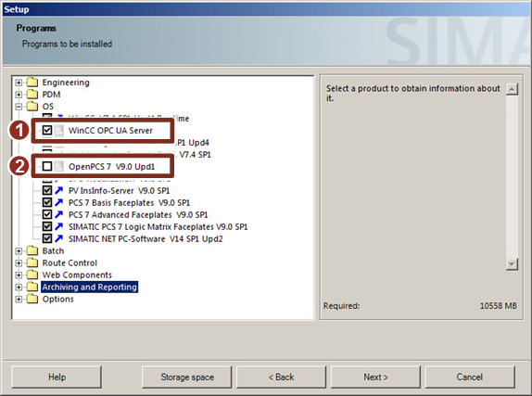Image resolution: width=532 pixels, height=396 pixels.
Task: Toggle PCS 7 Basis Faceplates checkbox
Action: [x=47, y=203]
